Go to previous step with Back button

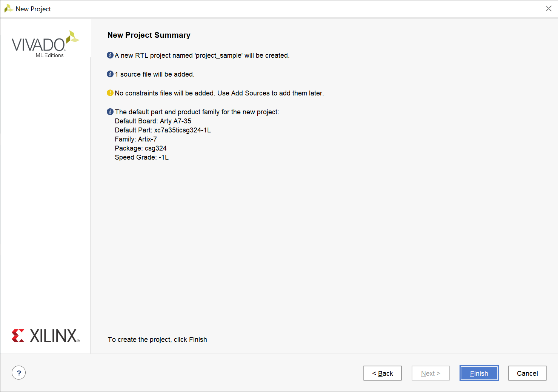(x=382, y=373)
